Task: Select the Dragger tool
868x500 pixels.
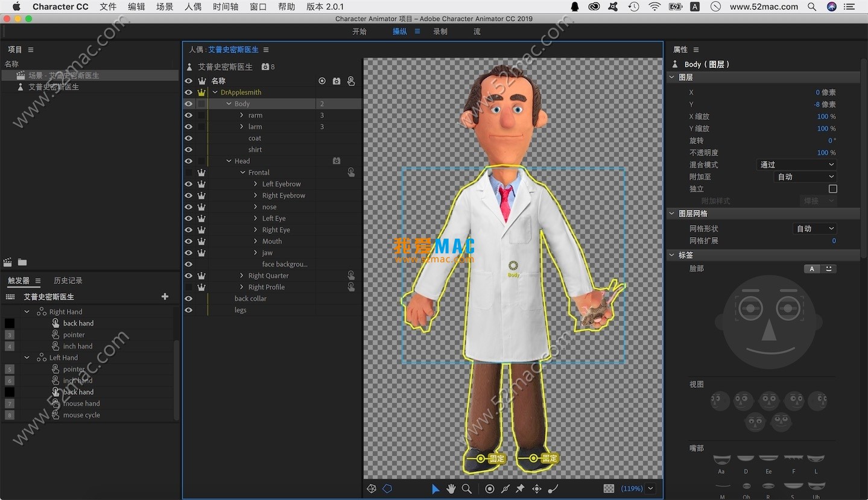Action: pos(536,489)
